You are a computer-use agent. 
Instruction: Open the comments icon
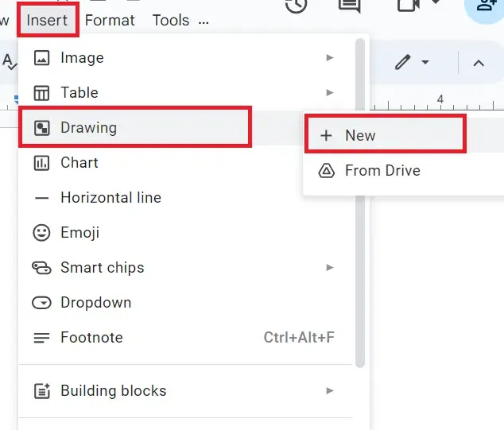coord(349,5)
